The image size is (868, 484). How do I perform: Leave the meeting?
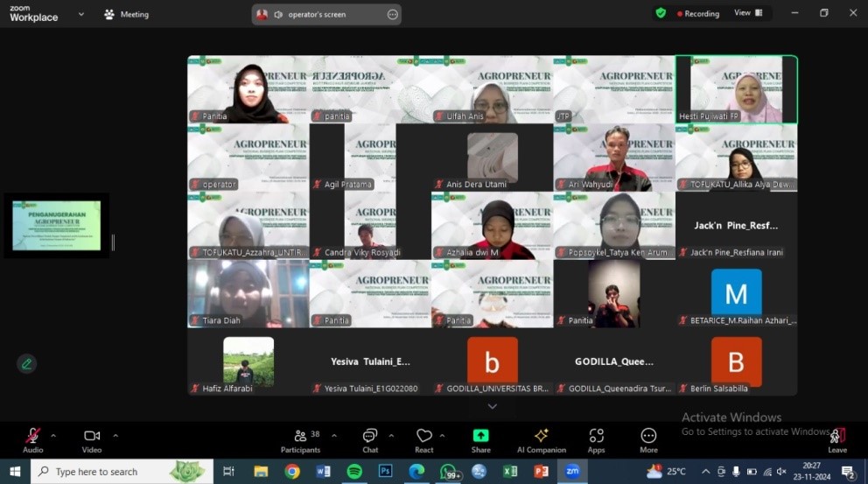[x=837, y=441]
